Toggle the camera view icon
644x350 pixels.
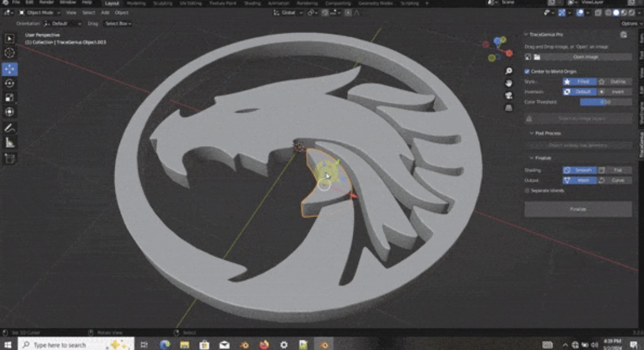click(x=509, y=96)
